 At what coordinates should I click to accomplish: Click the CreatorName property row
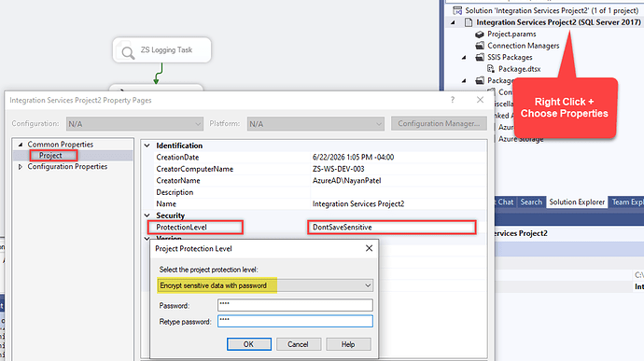pyautogui.click(x=314, y=181)
